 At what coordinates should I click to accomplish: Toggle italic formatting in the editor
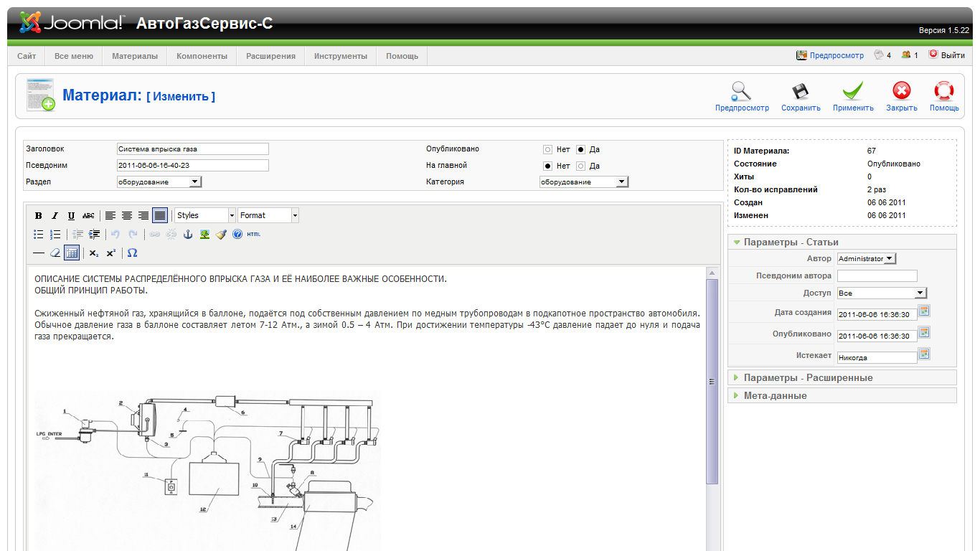(x=55, y=215)
